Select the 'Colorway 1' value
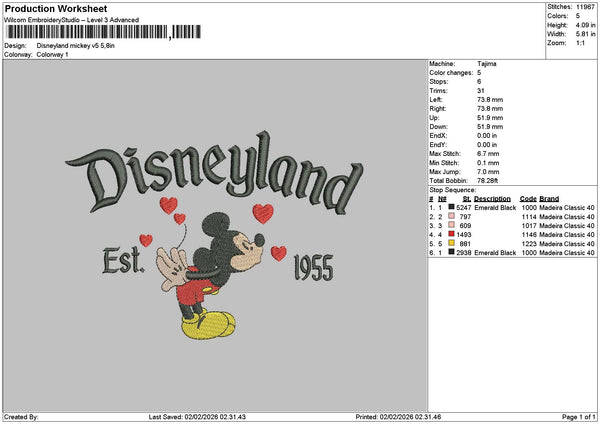600x424 pixels. coord(52,55)
